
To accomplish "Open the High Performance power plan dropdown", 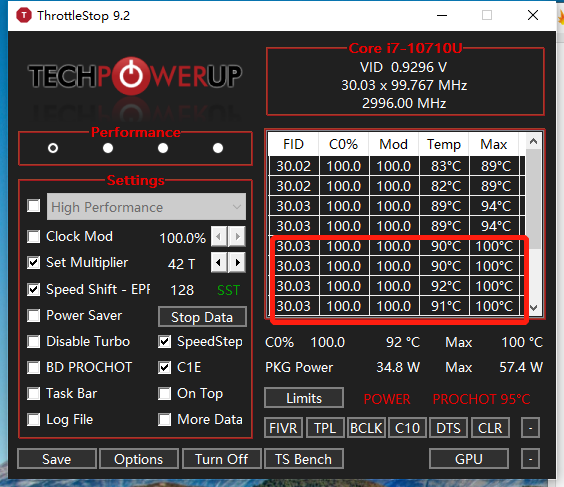I will pos(146,207).
